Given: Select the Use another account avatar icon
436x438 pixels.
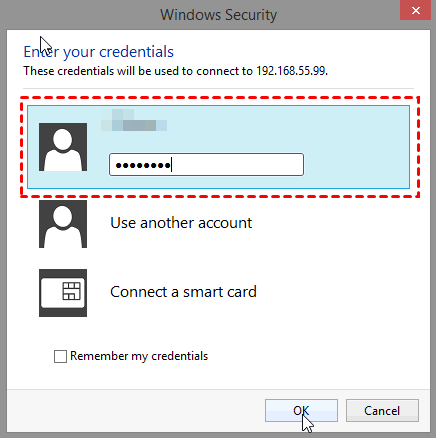Looking at the screenshot, I should coord(63,224).
